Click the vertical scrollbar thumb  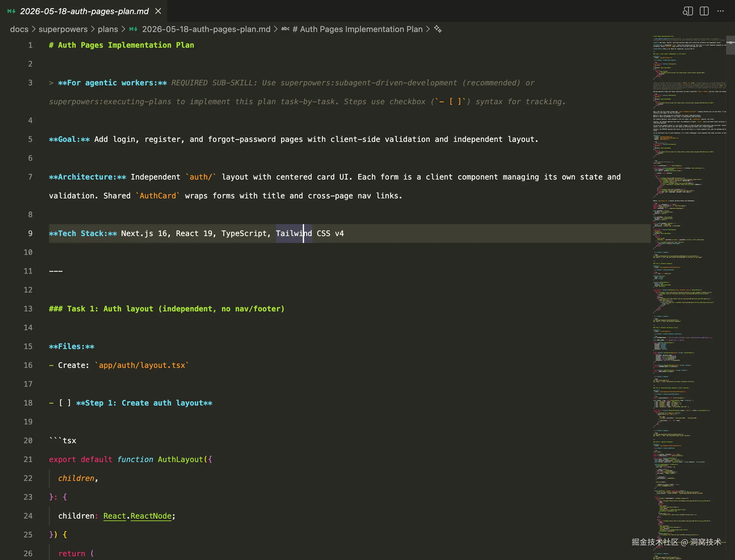(731, 45)
